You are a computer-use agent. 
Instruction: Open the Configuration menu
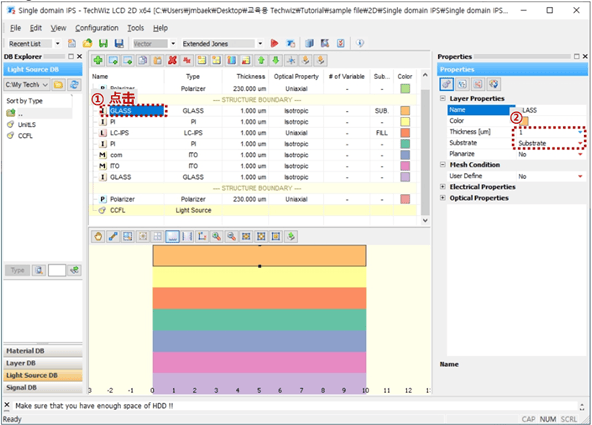coord(97,28)
